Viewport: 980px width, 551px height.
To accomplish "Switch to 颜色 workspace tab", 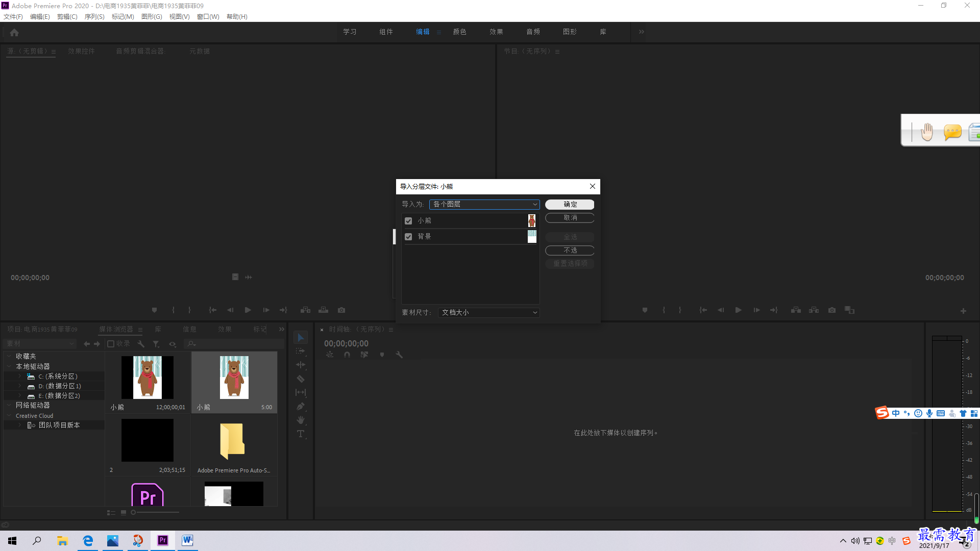I will point(460,32).
